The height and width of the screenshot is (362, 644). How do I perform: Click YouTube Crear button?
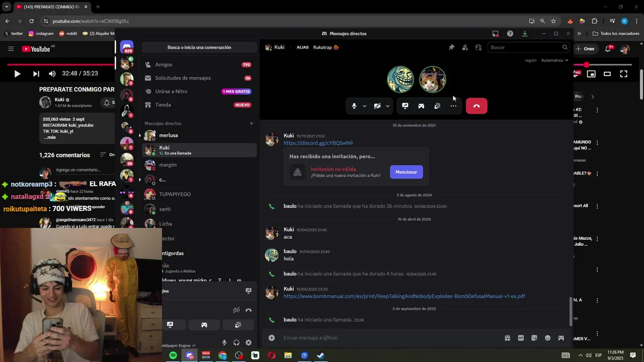coord(586,49)
